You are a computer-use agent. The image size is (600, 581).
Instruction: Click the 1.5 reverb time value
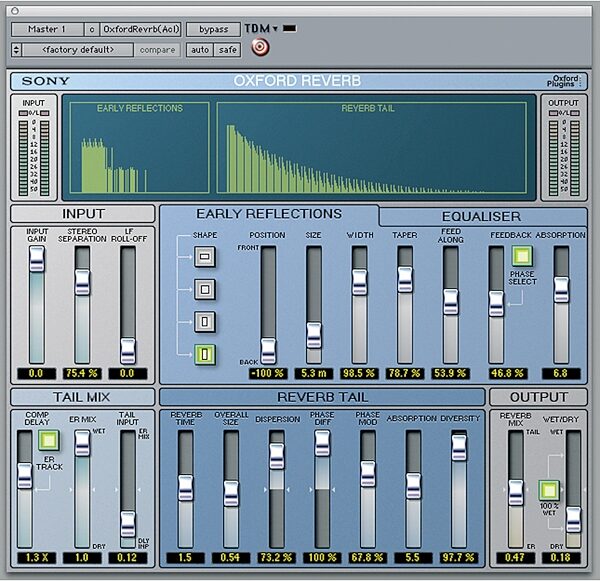tap(186, 557)
